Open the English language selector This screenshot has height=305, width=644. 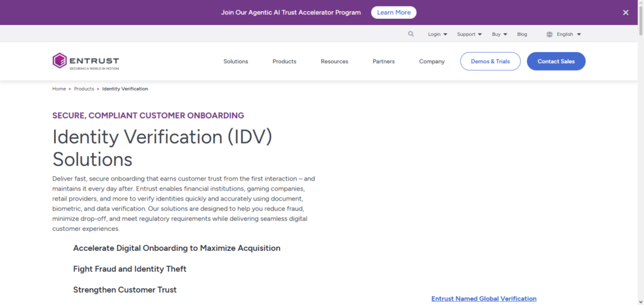click(569, 35)
